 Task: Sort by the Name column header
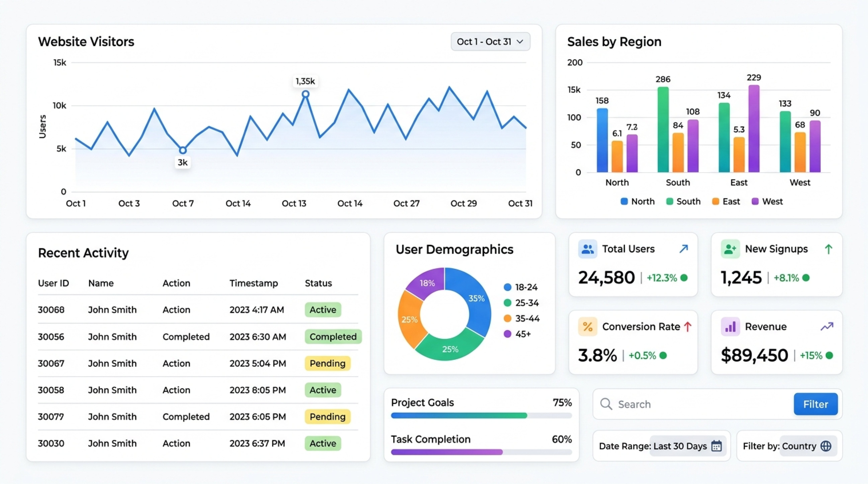pos(101,283)
